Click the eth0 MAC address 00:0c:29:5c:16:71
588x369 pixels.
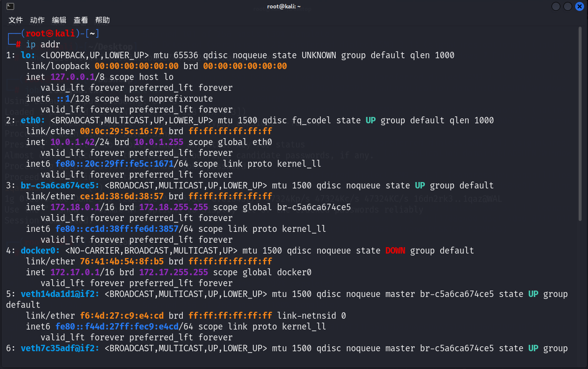(x=122, y=131)
